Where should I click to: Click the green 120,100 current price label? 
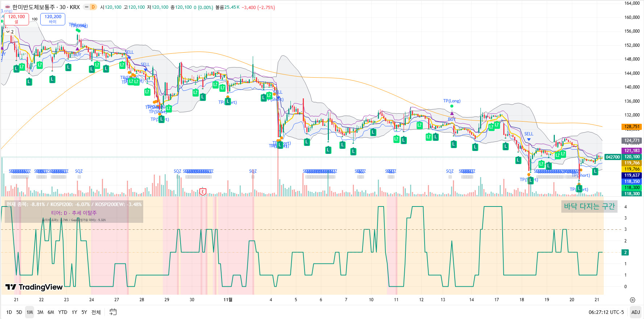tap(632, 157)
